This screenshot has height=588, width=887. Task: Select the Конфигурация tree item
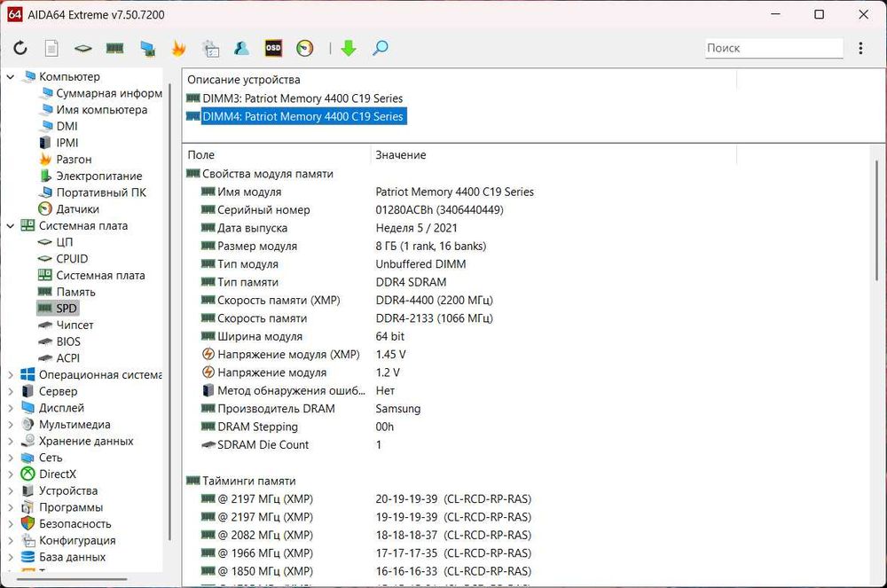tap(68, 540)
